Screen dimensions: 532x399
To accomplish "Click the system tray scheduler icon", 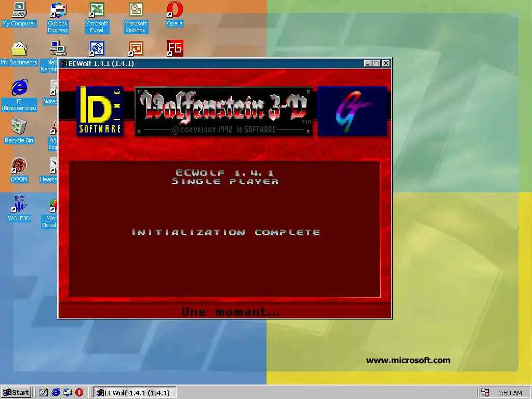I will [x=485, y=393].
